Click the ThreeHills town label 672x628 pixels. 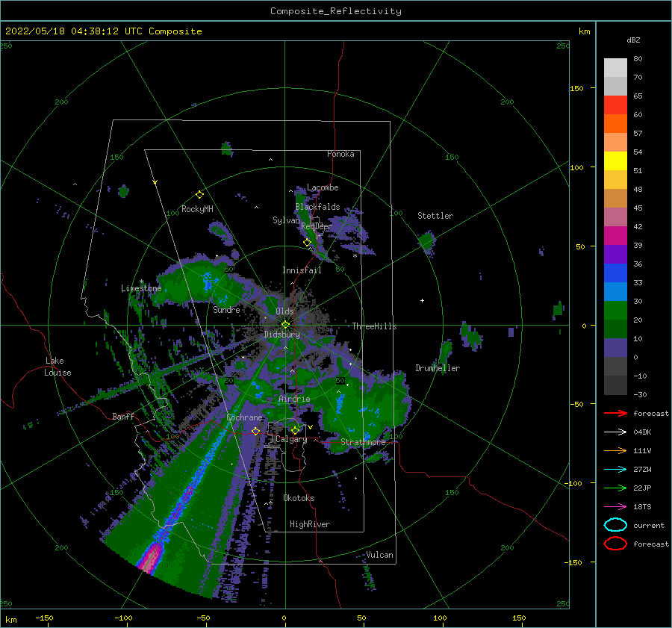coord(375,326)
